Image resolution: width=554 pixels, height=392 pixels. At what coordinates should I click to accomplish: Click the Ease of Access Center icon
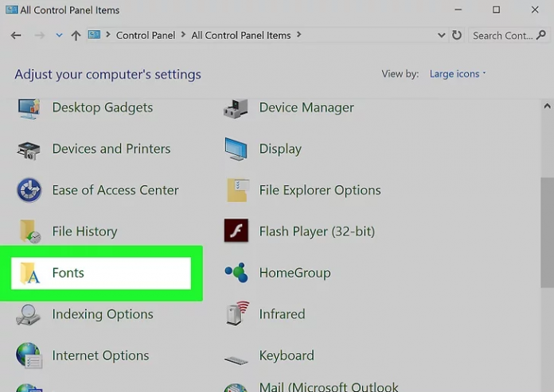[x=29, y=190]
